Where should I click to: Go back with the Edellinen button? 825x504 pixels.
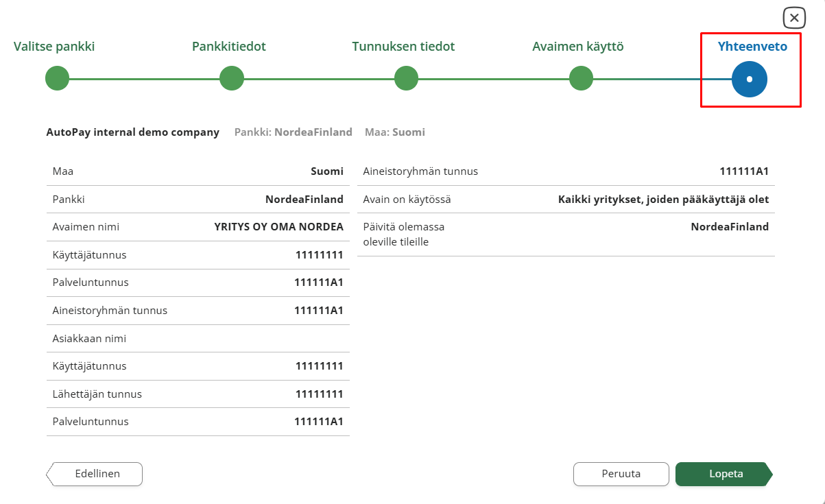click(x=96, y=474)
